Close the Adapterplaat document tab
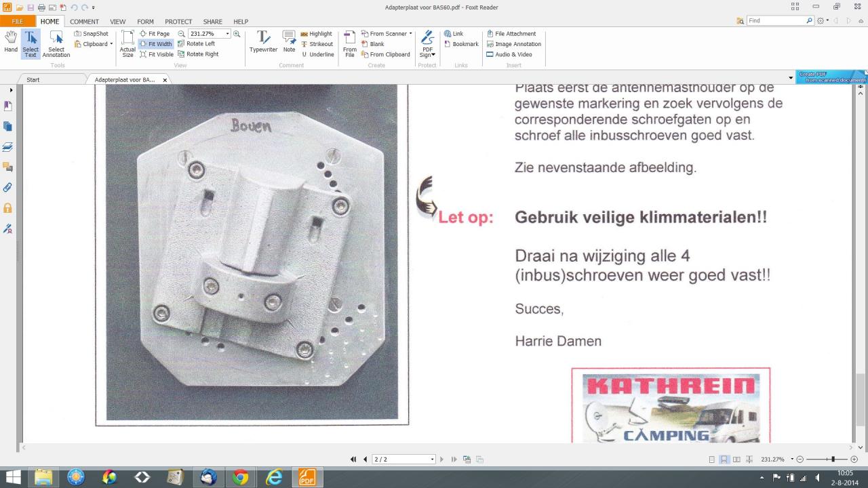Image resolution: width=868 pixels, height=488 pixels. [165, 80]
